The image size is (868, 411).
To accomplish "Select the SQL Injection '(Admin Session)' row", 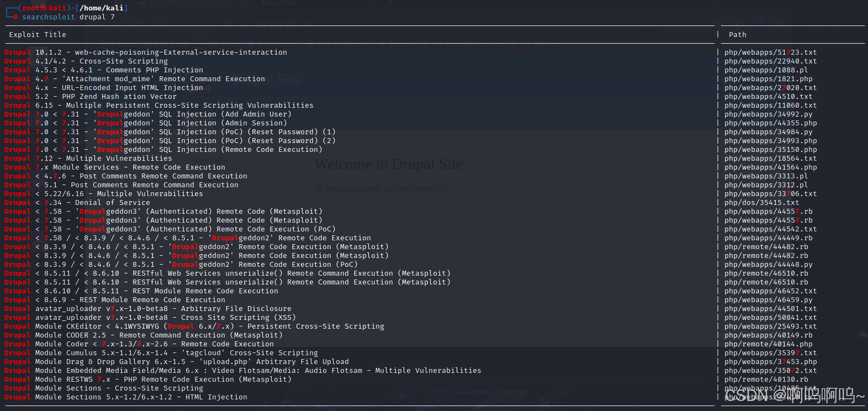I will click(146, 123).
